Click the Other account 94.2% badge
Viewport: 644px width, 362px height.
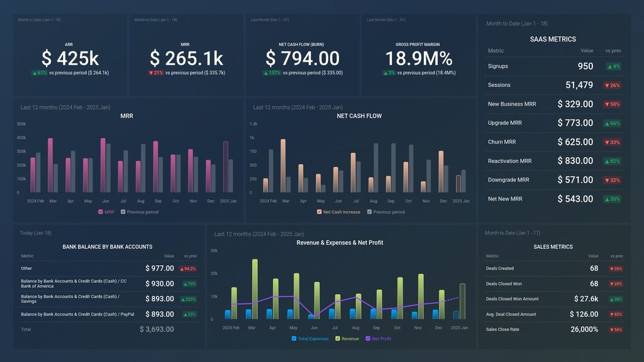pyautogui.click(x=187, y=269)
